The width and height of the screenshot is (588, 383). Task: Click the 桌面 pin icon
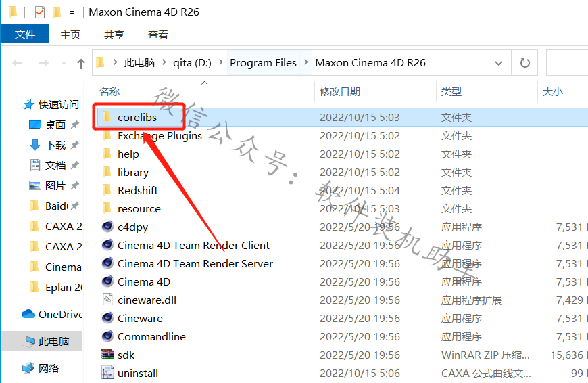(x=74, y=125)
